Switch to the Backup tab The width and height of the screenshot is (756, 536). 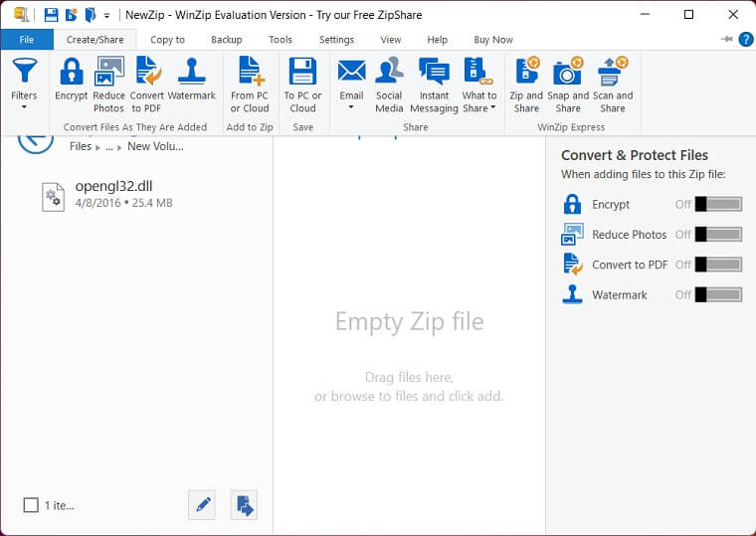(x=227, y=40)
